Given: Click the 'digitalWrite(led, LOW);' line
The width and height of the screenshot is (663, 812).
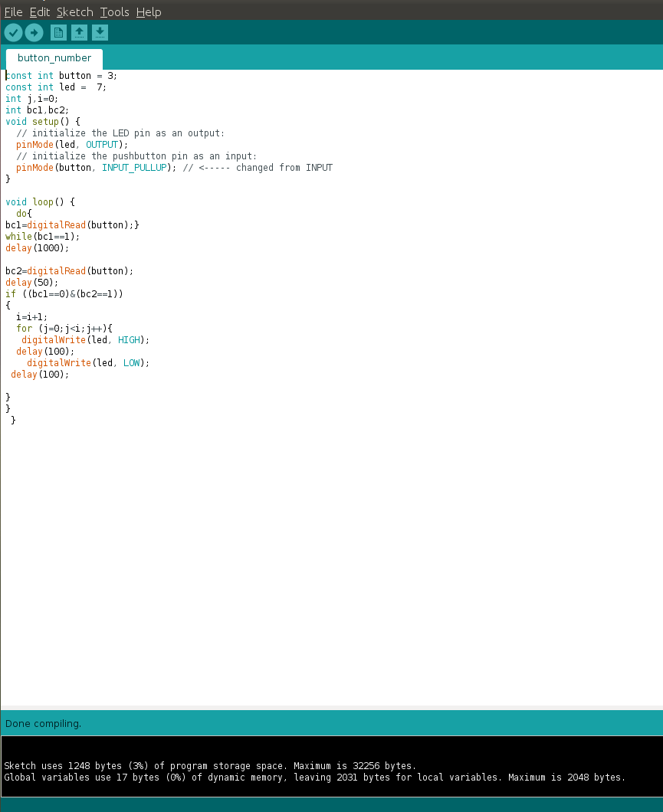Looking at the screenshot, I should [x=88, y=362].
